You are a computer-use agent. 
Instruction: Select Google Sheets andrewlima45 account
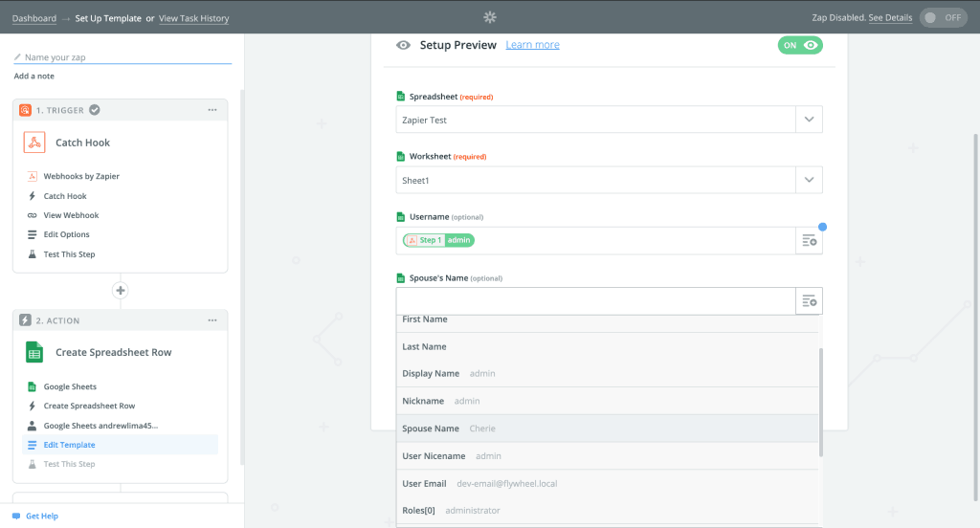pos(100,426)
